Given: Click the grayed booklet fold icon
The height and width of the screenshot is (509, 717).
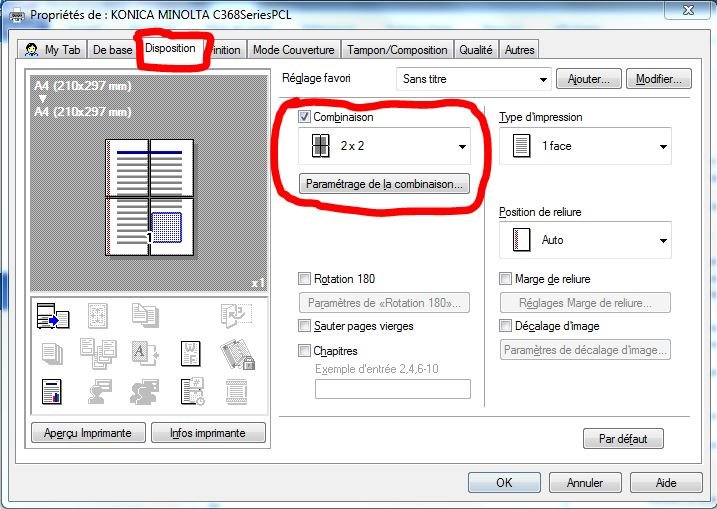Looking at the screenshot, I should click(236, 316).
